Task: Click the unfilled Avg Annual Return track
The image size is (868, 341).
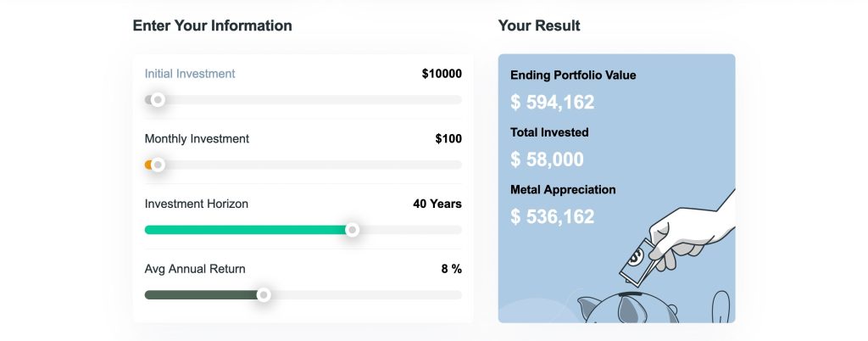Action: (364, 295)
